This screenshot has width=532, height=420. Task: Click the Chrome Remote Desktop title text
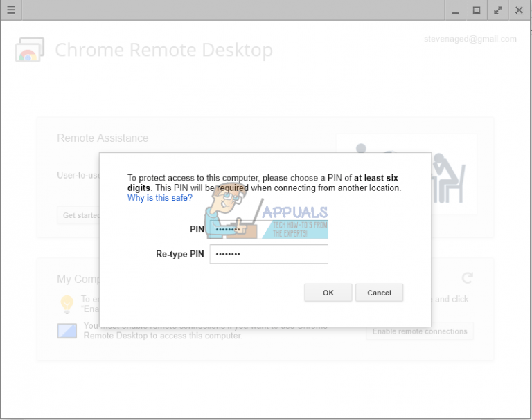point(164,51)
